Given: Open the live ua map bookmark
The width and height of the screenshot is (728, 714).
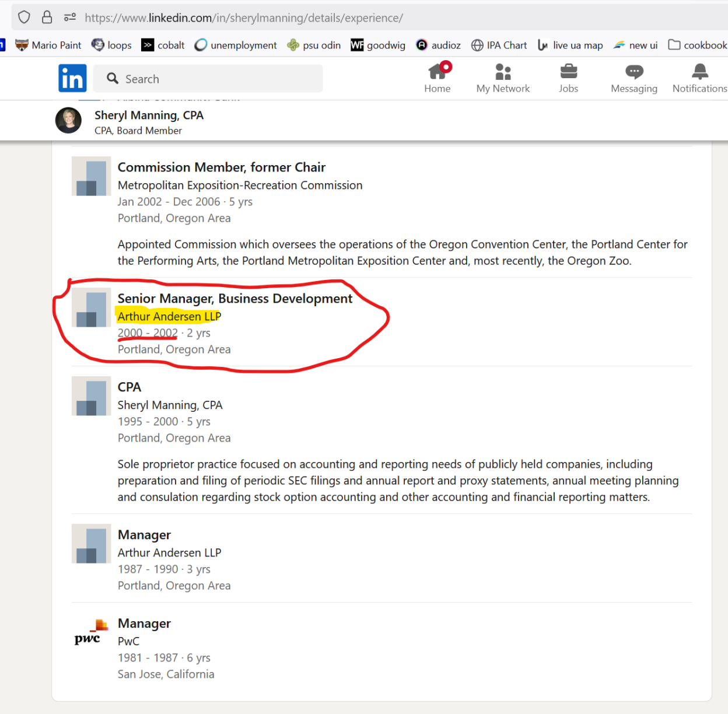Looking at the screenshot, I should point(570,45).
